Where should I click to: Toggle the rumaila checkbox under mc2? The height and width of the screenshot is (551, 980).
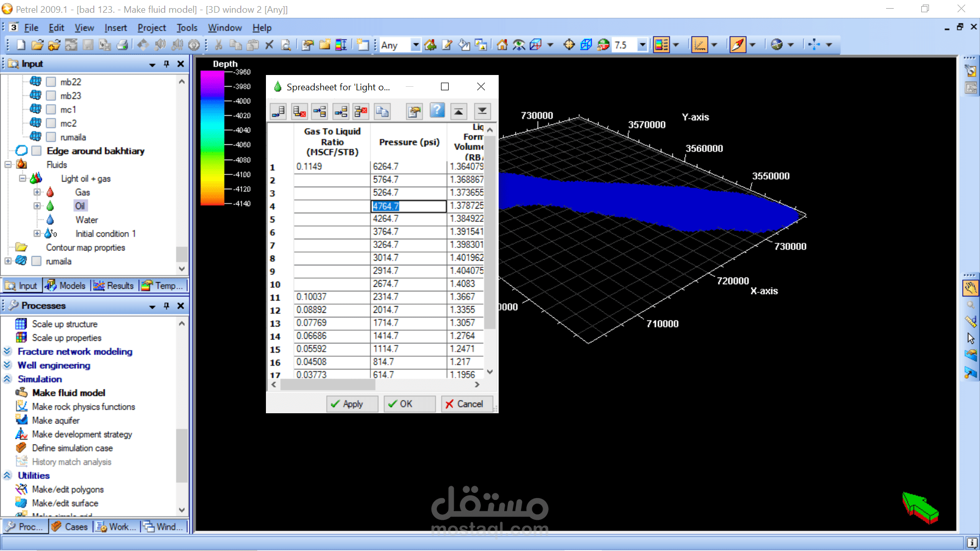[51, 137]
